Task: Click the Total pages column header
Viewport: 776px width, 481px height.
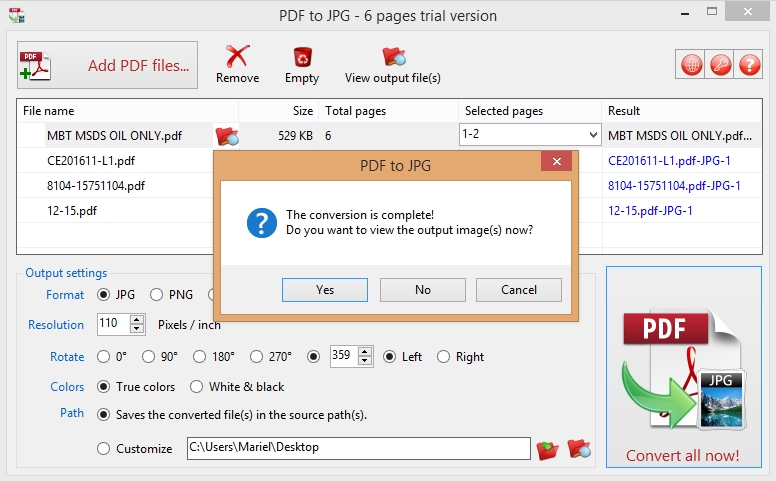Action: click(388, 111)
